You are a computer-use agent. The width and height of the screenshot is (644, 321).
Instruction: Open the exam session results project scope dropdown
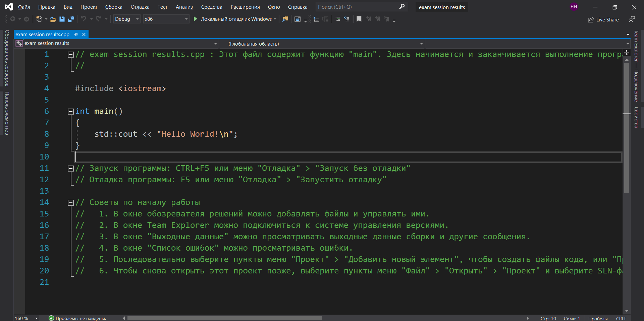pyautogui.click(x=117, y=44)
